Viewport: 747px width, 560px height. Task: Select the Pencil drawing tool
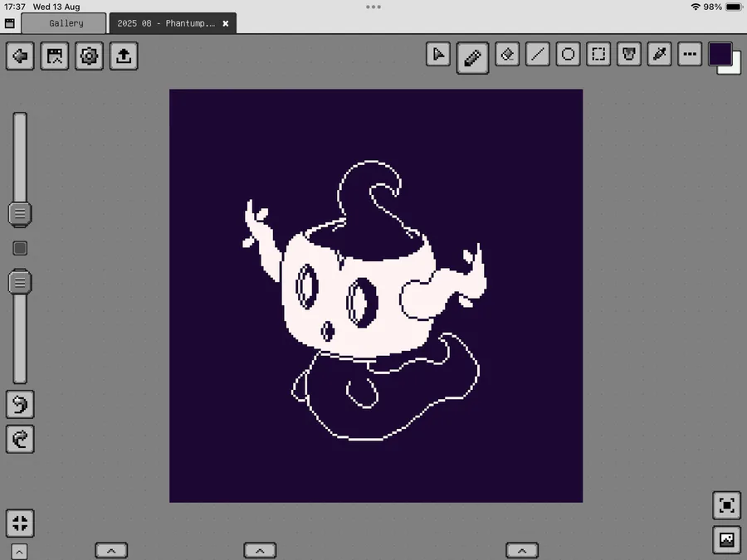tap(472, 58)
